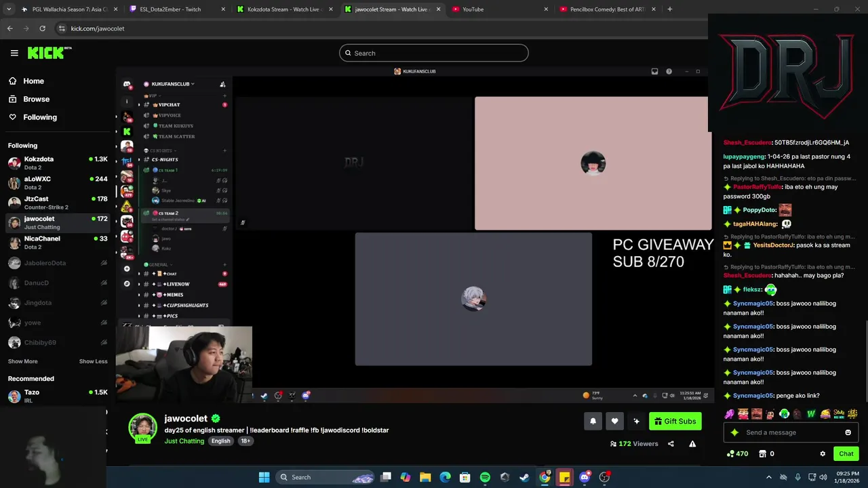This screenshot has height=488, width=868.
Task: Click the Chrome address bar
Action: [x=380, y=28]
